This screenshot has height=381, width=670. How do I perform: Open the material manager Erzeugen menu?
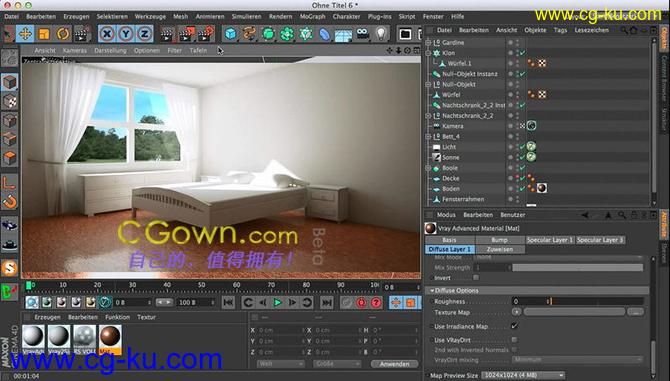click(x=47, y=317)
